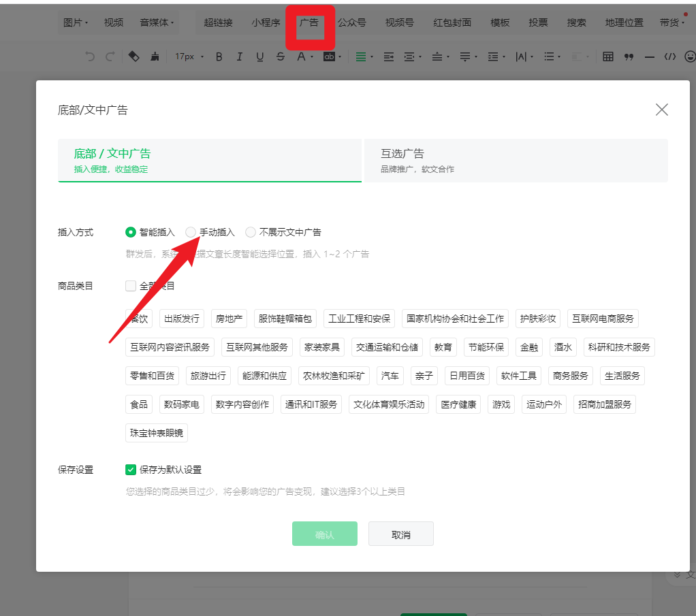Select the 互联网电商服务 category tag
The width and height of the screenshot is (696, 616).
click(x=603, y=319)
